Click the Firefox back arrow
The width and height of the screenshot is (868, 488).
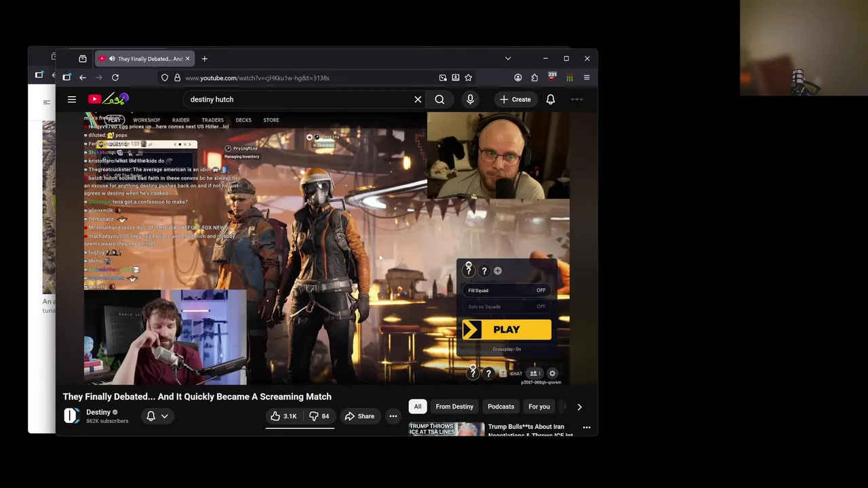click(x=83, y=78)
